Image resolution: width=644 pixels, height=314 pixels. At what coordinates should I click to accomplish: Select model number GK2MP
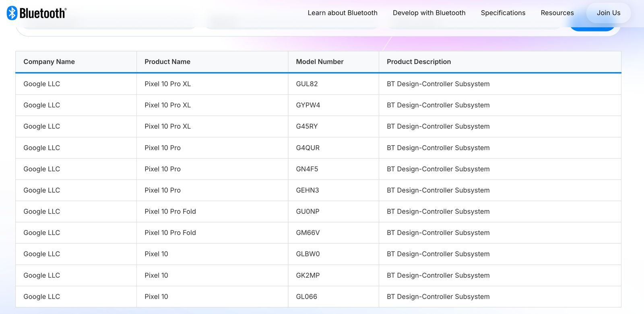(x=308, y=275)
